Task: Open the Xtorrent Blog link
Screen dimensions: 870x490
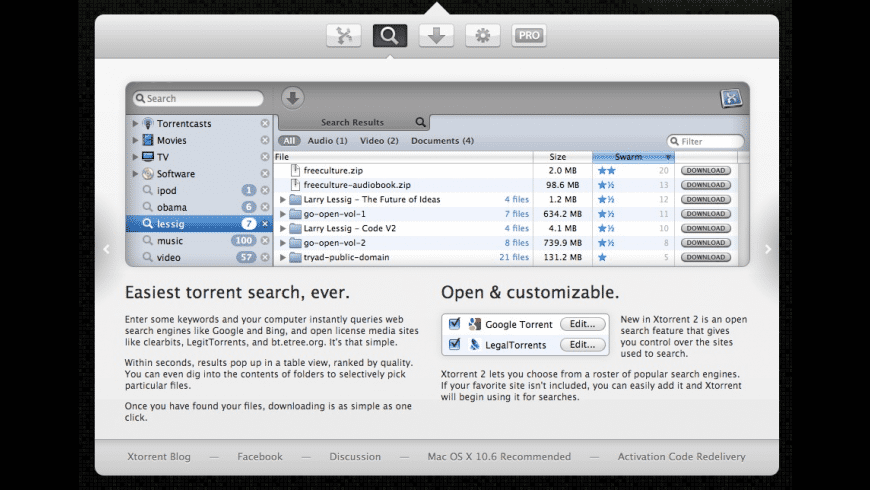Action: (159, 456)
